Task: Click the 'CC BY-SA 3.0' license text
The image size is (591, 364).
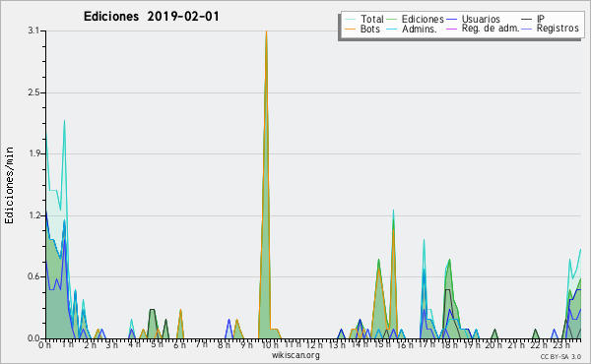Action: (x=560, y=356)
